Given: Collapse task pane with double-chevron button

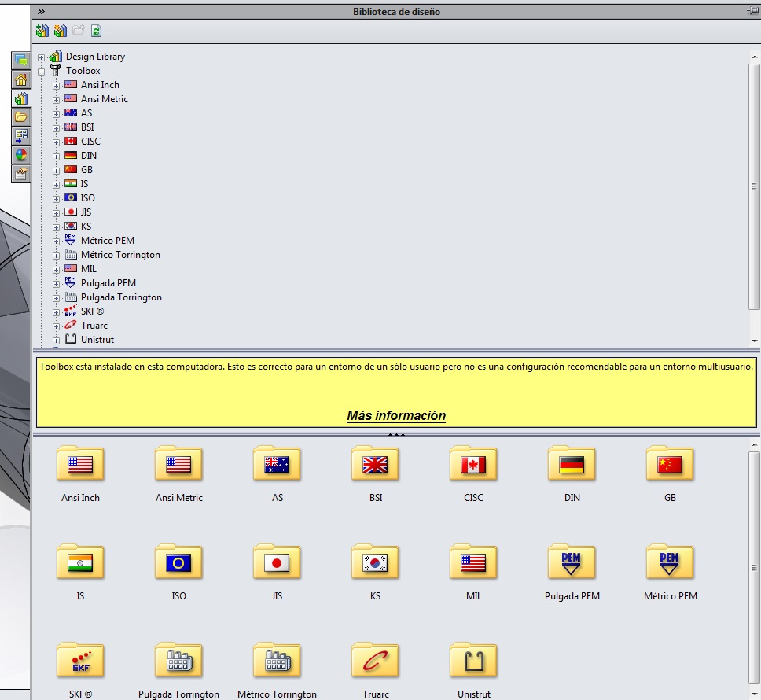Looking at the screenshot, I should click(x=41, y=11).
